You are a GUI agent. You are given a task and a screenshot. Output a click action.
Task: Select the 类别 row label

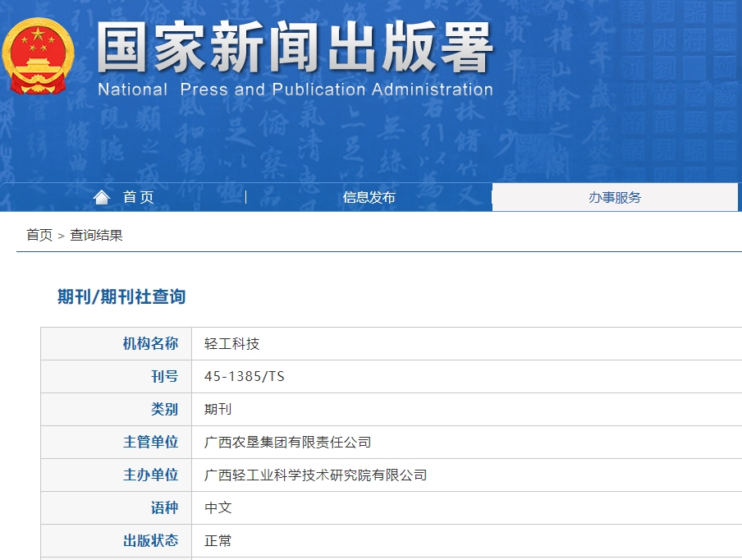(x=164, y=409)
